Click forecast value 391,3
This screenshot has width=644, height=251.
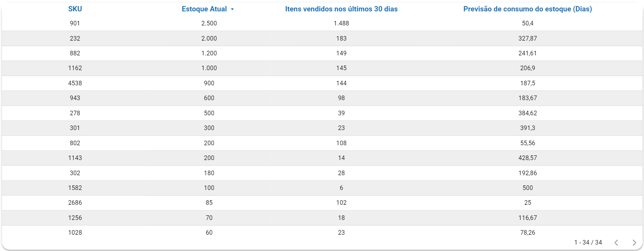527,128
